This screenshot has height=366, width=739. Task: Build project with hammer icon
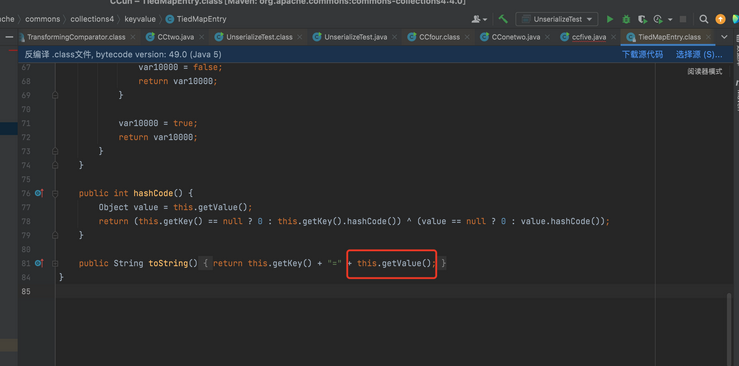(503, 19)
